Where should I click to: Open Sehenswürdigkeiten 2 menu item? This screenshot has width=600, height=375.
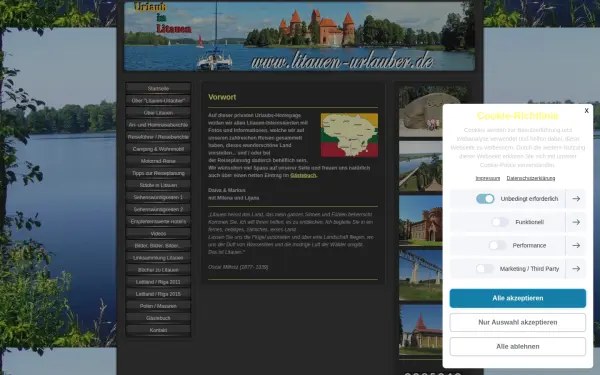point(158,209)
